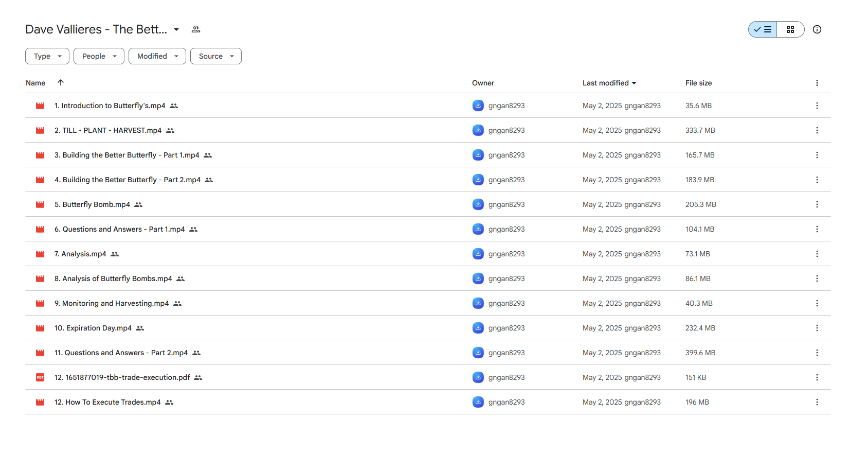Click the shared folder people icon beside the title
Viewport: 868px width, 453px height.
click(196, 29)
